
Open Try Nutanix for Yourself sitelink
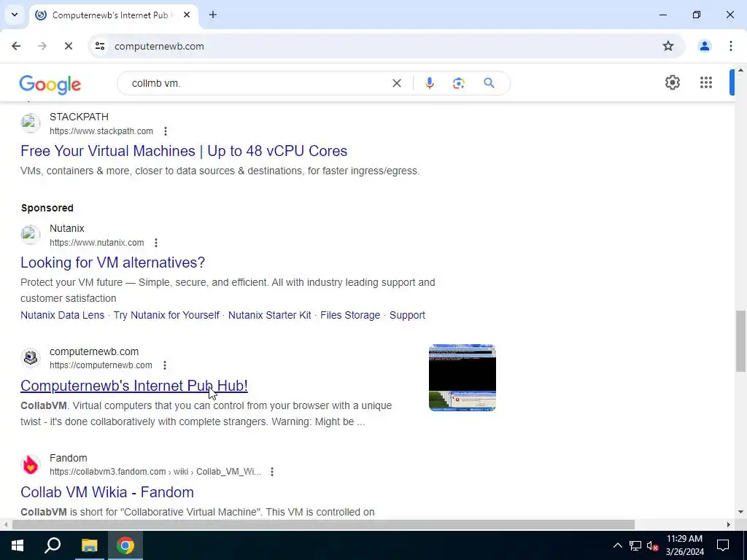[166, 315]
